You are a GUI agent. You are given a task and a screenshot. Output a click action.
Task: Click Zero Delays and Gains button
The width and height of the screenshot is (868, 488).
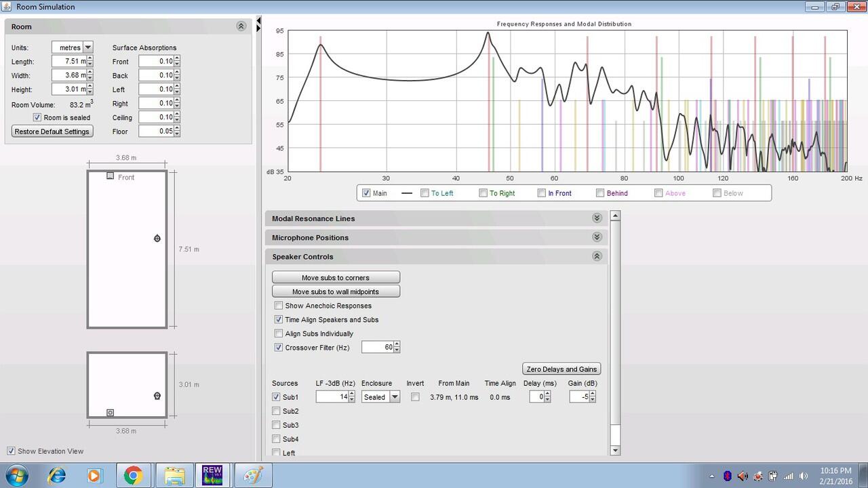pos(561,369)
